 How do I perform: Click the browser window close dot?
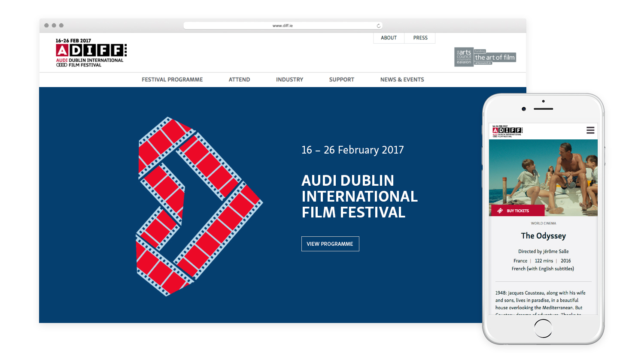[x=46, y=25]
